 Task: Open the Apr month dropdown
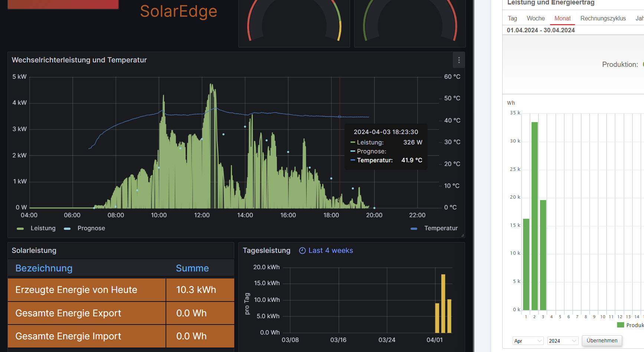tap(528, 341)
